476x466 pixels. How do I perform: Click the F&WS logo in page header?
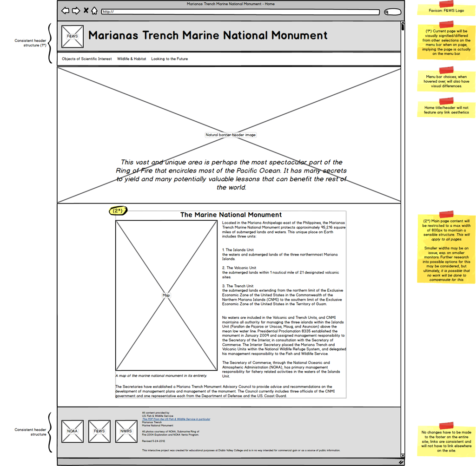(73, 36)
